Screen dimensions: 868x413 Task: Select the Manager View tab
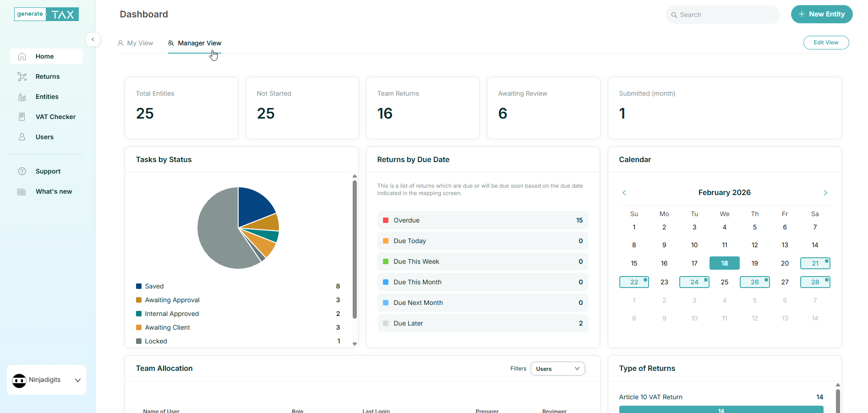[x=195, y=43]
